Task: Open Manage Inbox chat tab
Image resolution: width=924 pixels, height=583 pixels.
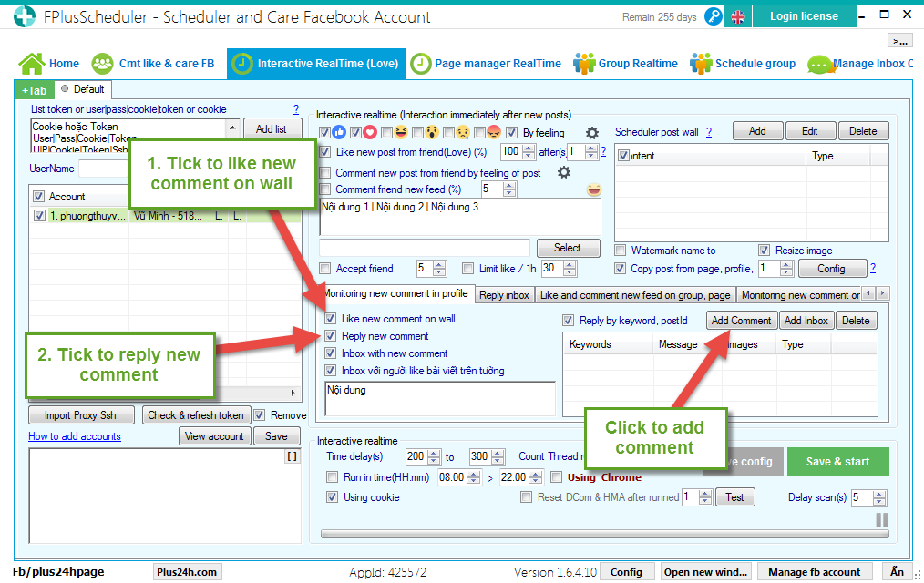Action: click(x=860, y=64)
